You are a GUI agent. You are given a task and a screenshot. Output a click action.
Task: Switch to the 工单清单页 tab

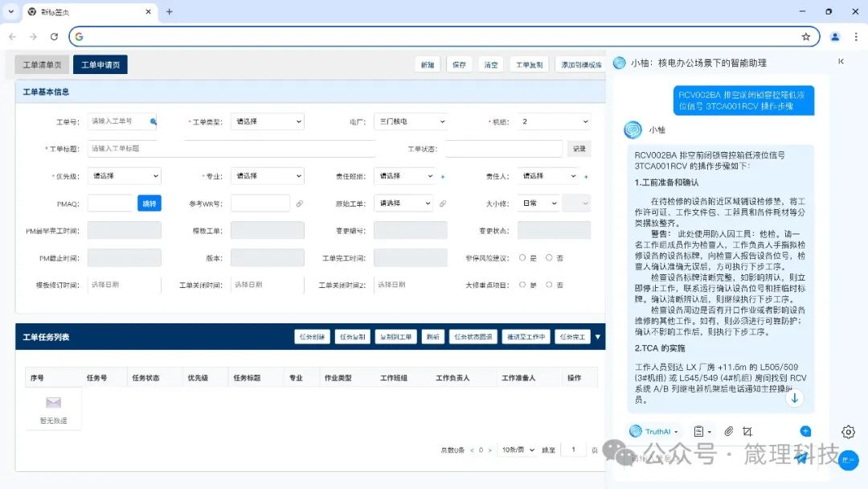42,64
